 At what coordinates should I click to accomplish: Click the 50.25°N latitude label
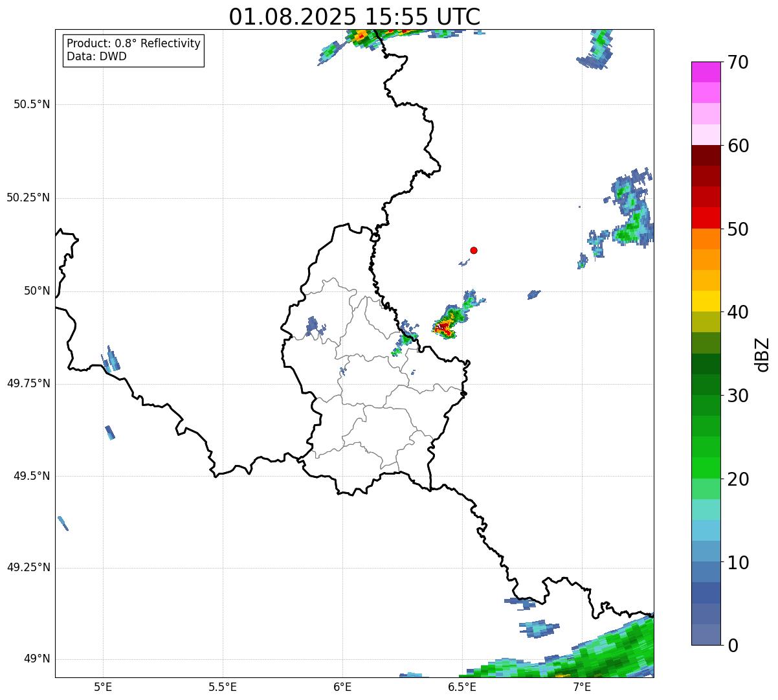pos(28,198)
